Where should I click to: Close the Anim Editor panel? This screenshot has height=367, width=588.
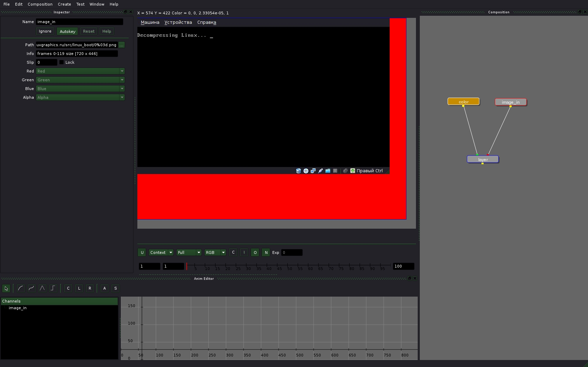click(415, 278)
